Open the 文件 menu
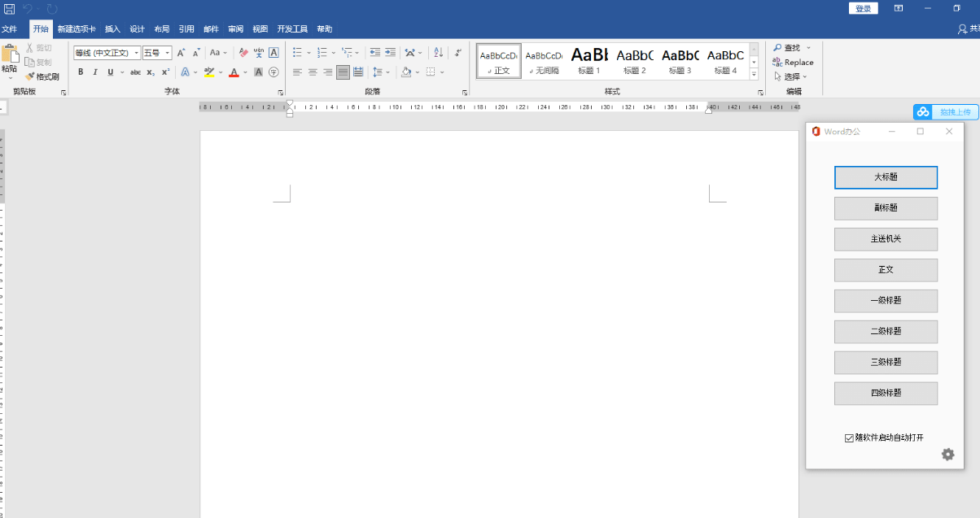Image resolution: width=980 pixels, height=518 pixels. 10,29
